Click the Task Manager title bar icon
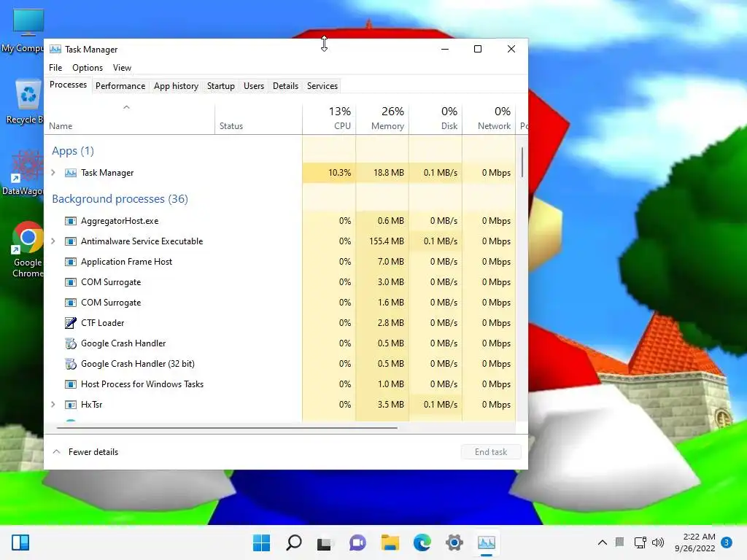 55,49
